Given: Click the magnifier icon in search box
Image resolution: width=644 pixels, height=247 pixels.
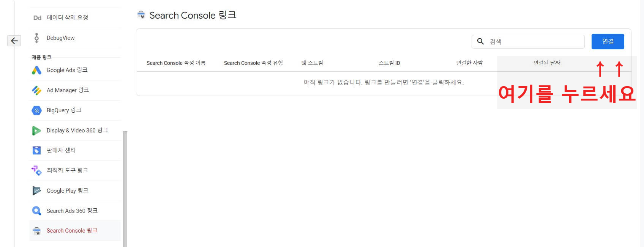Looking at the screenshot, I should click(x=480, y=41).
